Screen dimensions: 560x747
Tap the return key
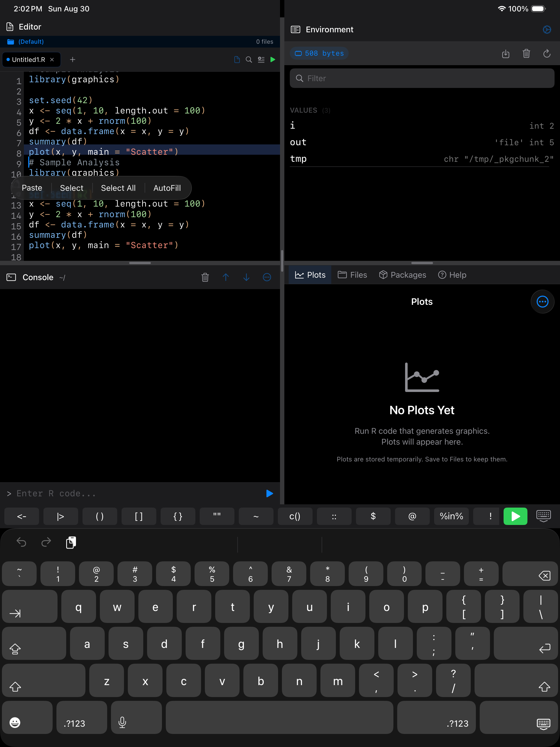coord(526,644)
